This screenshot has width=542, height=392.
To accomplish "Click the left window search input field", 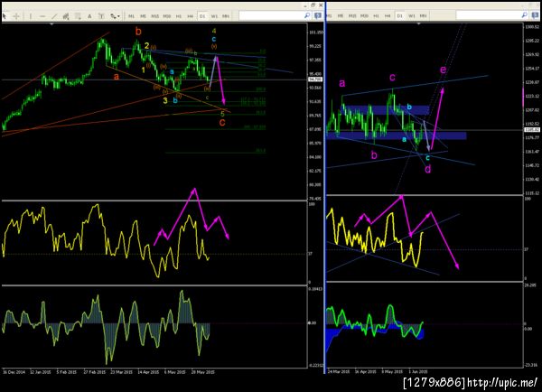I will coord(271,15).
